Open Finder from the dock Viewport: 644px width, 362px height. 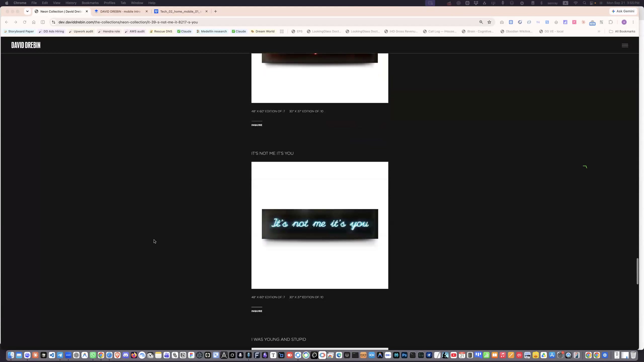click(11, 355)
